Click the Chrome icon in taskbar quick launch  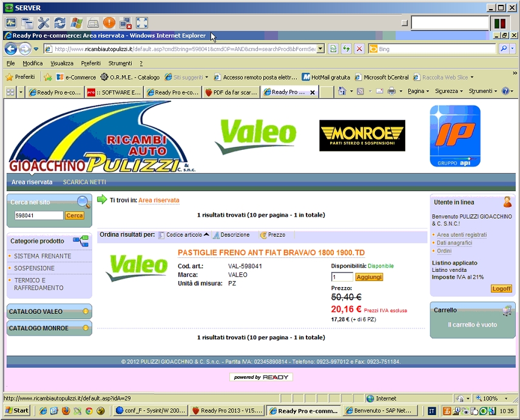[89, 411]
